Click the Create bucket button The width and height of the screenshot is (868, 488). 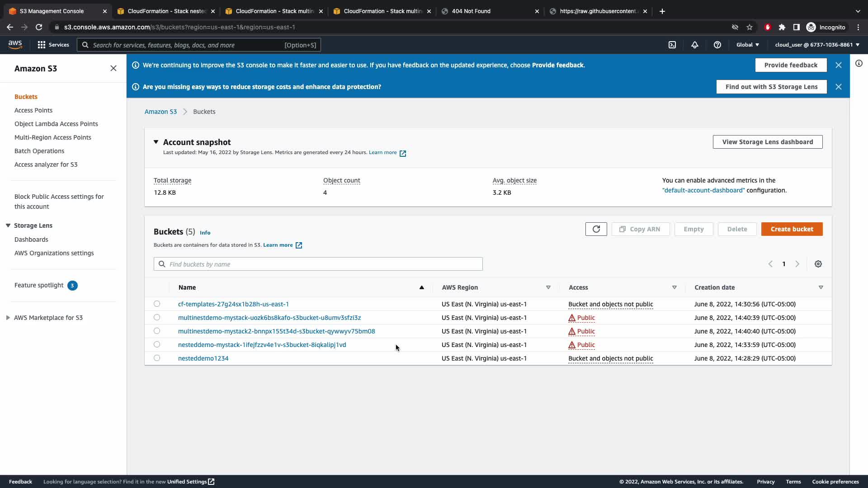[792, 229]
